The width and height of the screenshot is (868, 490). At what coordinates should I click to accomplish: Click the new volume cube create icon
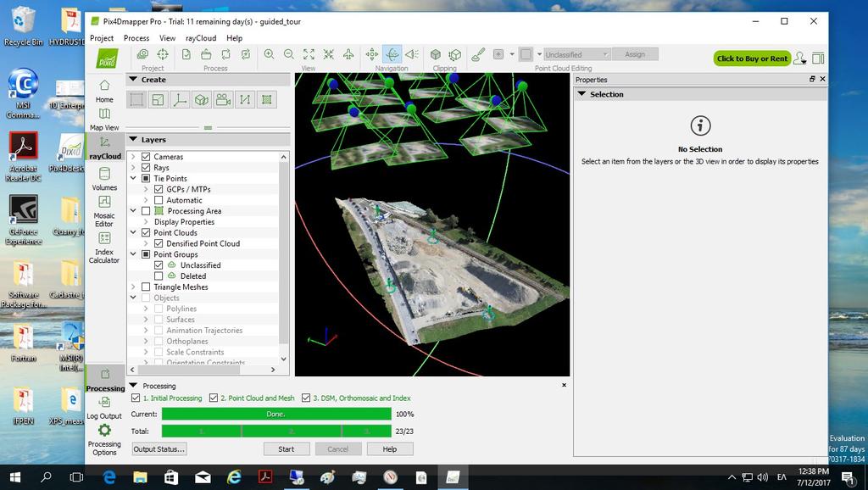tap(202, 100)
